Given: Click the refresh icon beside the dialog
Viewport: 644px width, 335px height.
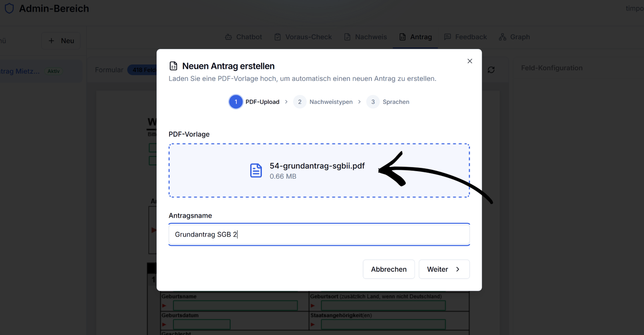Looking at the screenshot, I should pos(491,70).
